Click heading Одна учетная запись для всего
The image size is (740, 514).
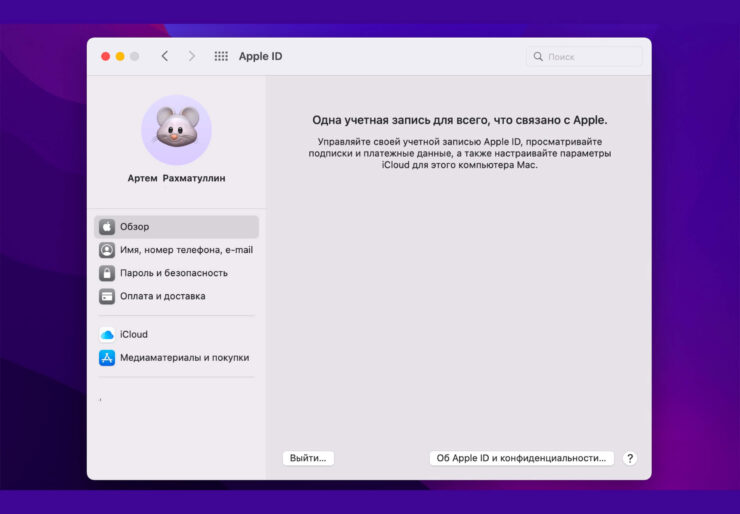pos(459,120)
